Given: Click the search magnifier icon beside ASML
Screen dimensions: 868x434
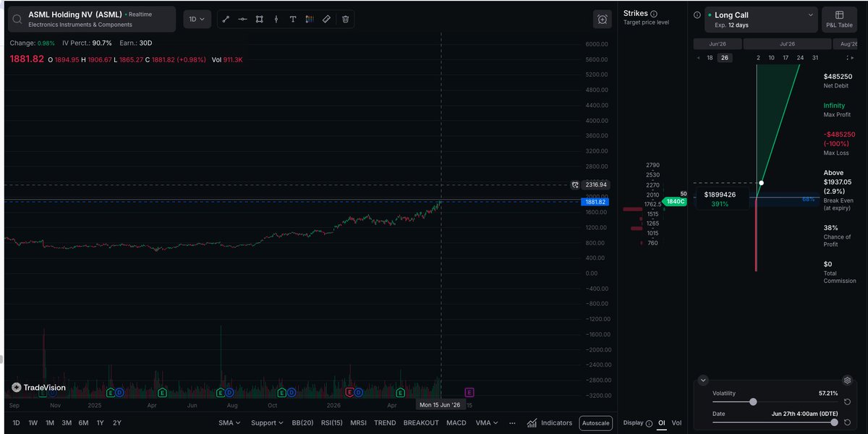Looking at the screenshot, I should pos(17,19).
